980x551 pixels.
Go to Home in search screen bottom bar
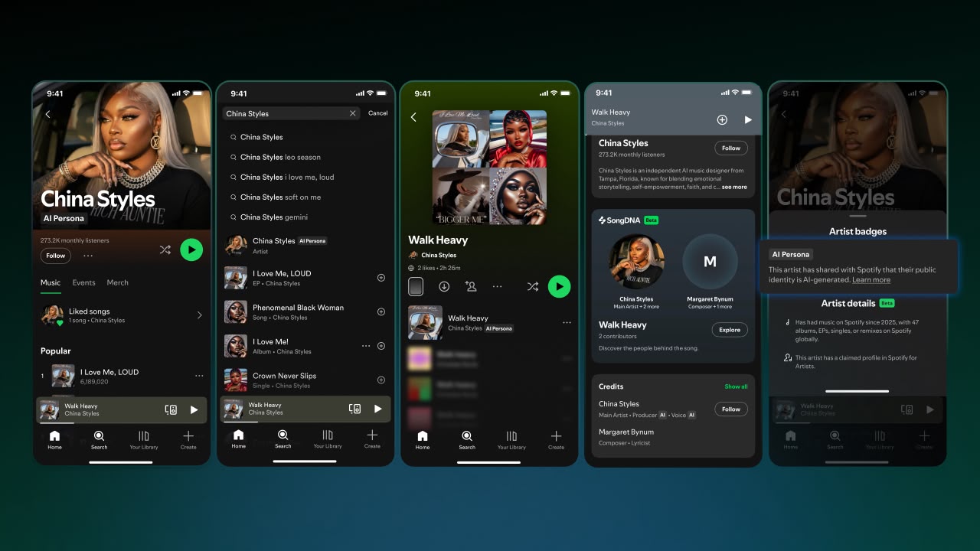(239, 439)
